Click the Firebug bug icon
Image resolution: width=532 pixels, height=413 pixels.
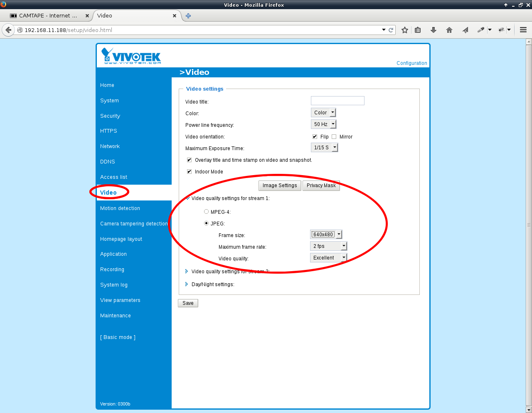click(x=501, y=30)
